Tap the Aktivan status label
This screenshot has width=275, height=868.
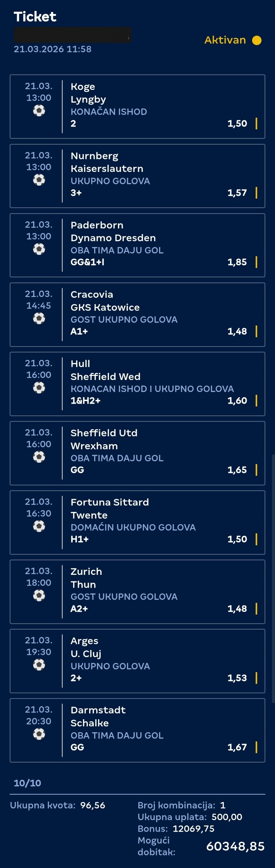pos(225,40)
